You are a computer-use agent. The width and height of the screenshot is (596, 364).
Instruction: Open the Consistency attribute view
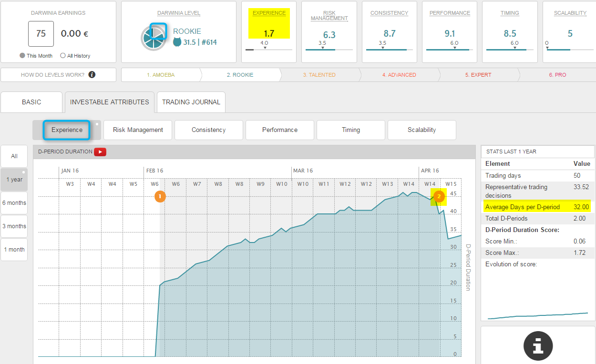point(208,130)
